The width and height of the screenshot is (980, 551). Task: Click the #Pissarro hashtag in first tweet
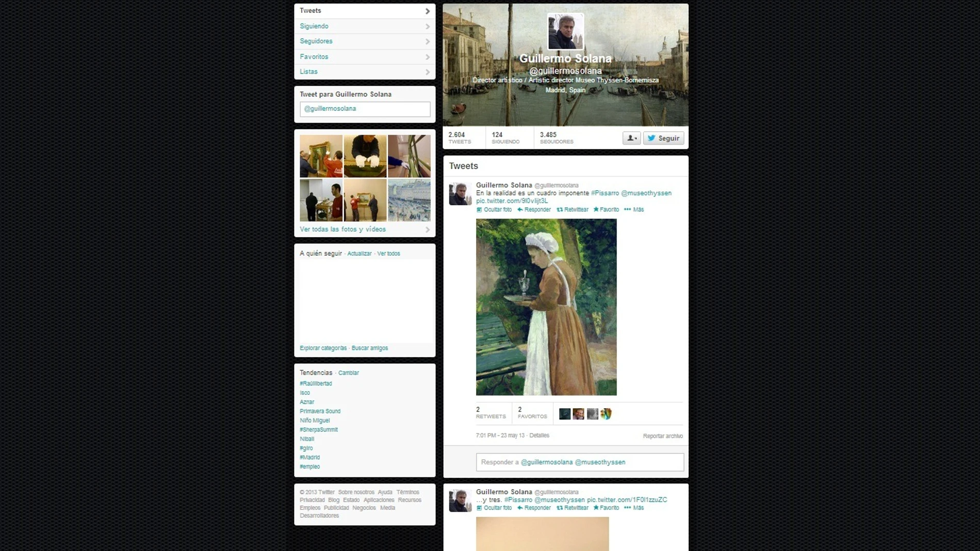point(605,193)
